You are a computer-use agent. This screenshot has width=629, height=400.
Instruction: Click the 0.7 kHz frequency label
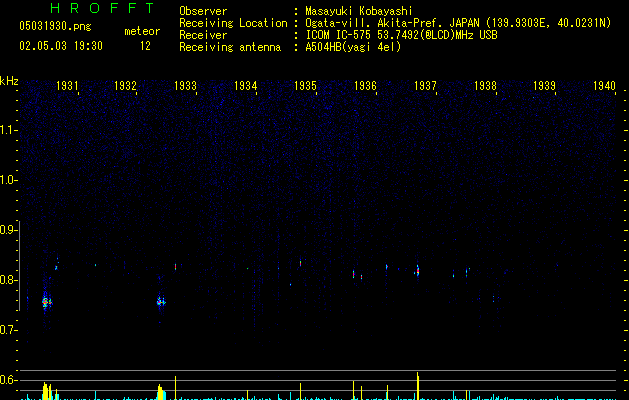pyautogui.click(x=8, y=330)
